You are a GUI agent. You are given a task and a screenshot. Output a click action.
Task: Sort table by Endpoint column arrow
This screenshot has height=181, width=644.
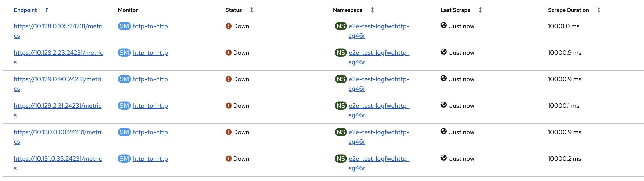click(47, 10)
